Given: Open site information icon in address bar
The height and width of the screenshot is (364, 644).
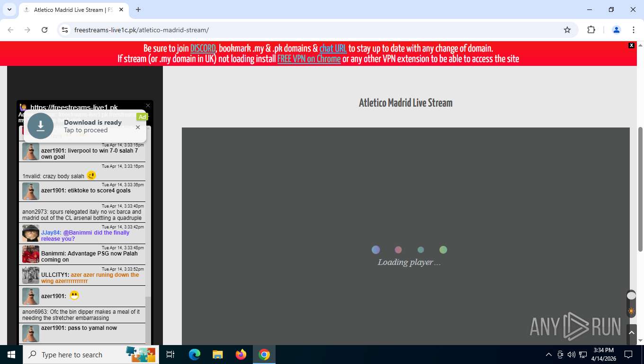Looking at the screenshot, I should pyautogui.click(x=65, y=30).
